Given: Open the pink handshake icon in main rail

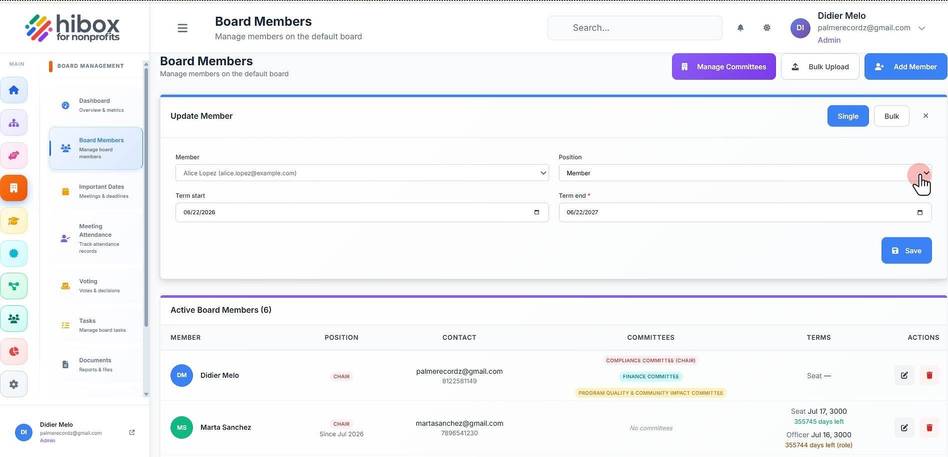Looking at the screenshot, I should pos(14,155).
